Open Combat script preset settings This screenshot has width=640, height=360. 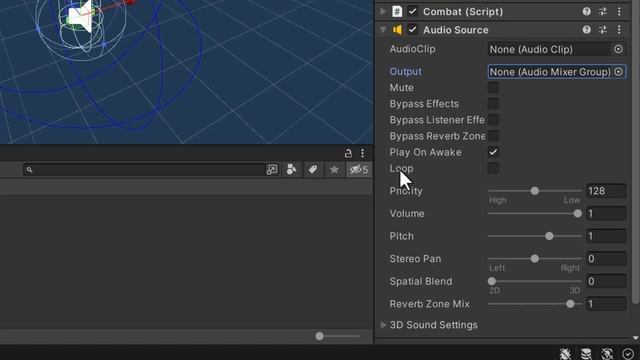coord(603,11)
